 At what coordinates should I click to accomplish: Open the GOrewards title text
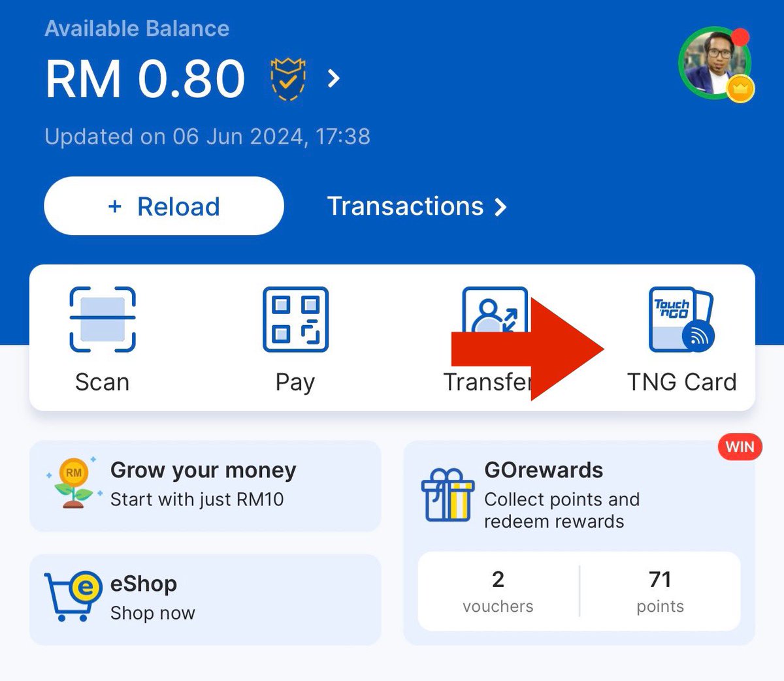click(x=544, y=470)
